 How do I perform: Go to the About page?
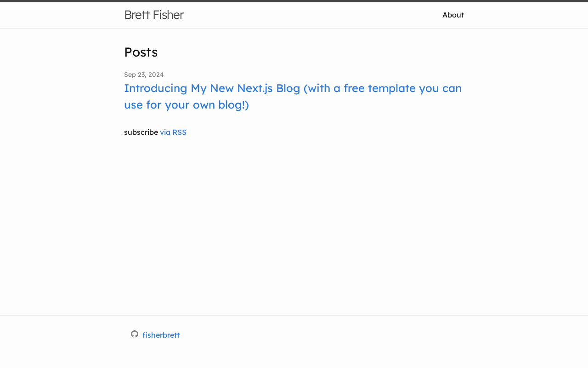[x=453, y=15]
